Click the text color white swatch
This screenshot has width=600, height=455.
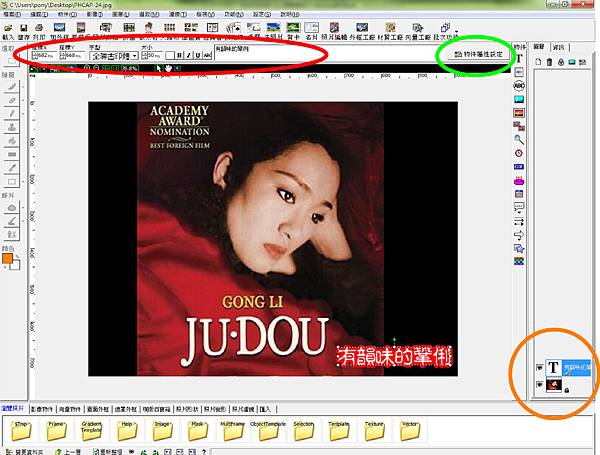point(170,55)
